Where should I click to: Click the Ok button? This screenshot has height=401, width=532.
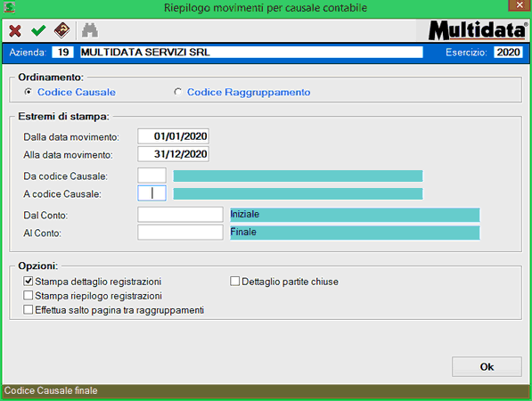tap(487, 366)
